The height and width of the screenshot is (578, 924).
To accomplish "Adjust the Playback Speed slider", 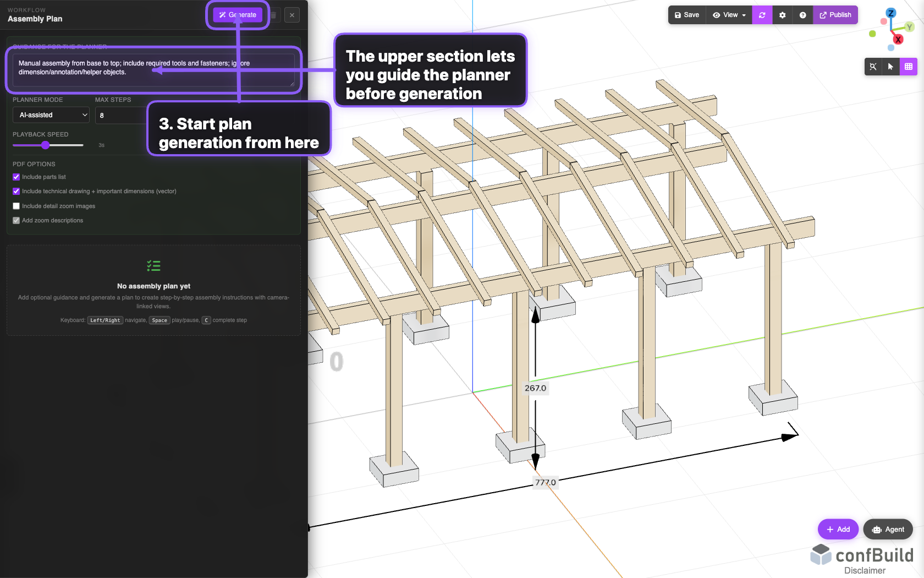I will point(46,145).
